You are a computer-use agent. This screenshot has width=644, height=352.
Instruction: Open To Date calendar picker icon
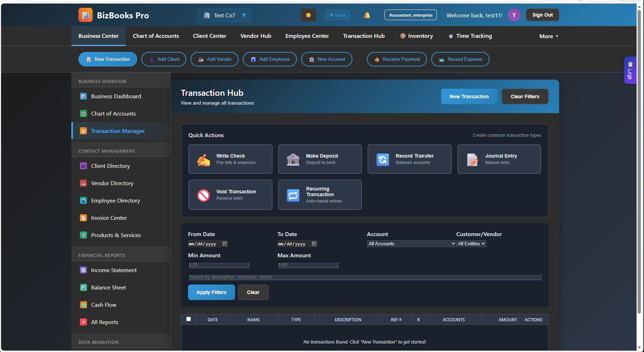pos(314,244)
